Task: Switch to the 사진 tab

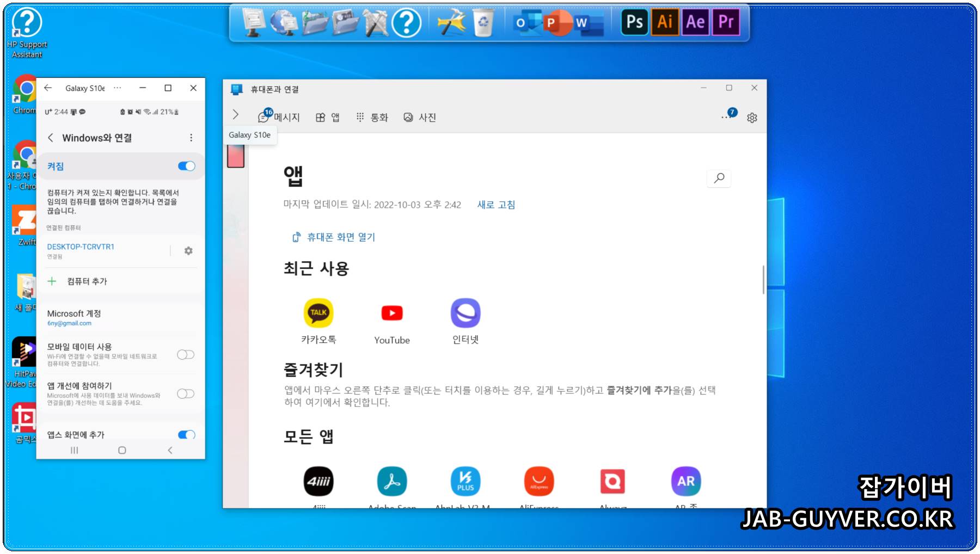Action: [x=420, y=117]
